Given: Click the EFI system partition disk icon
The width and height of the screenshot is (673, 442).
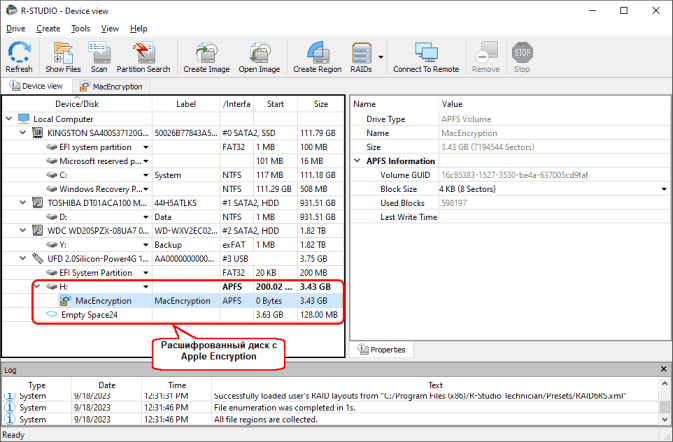Looking at the screenshot, I should coord(52,147).
